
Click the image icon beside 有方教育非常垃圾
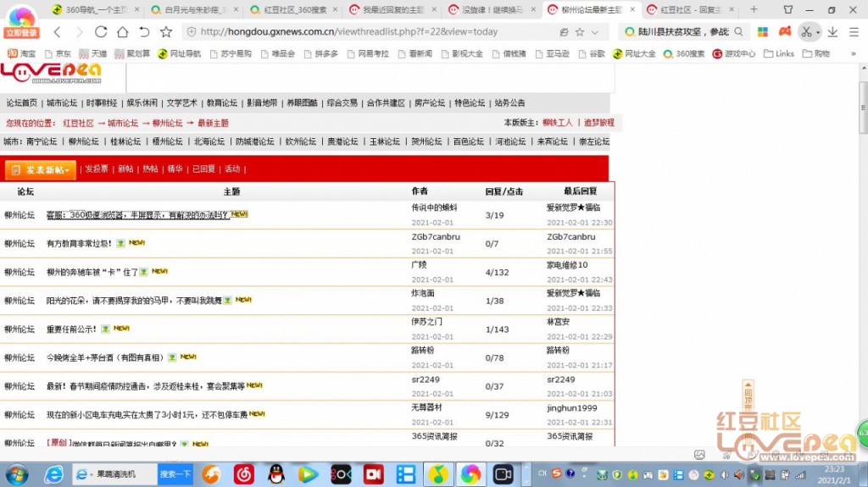120,244
